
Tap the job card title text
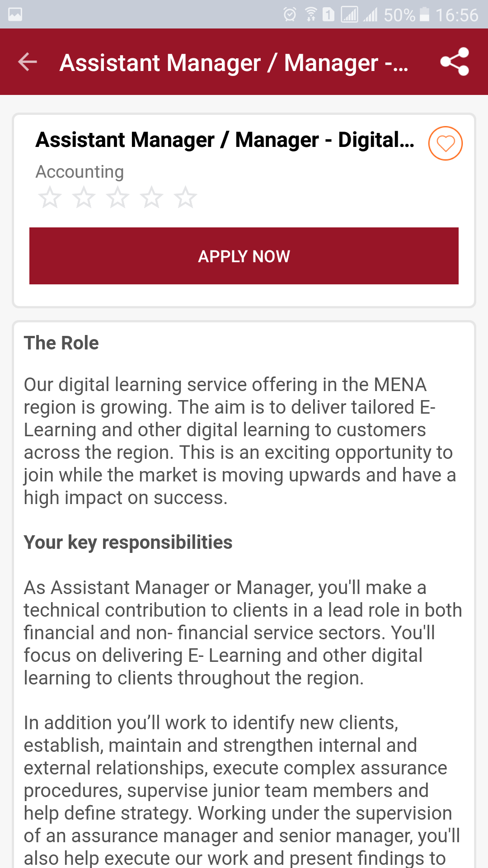[x=225, y=140]
